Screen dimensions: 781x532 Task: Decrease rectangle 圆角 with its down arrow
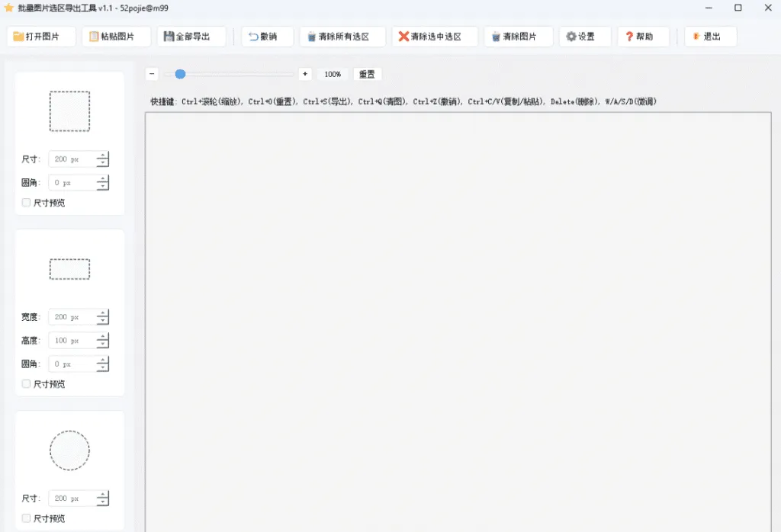pyautogui.click(x=104, y=367)
